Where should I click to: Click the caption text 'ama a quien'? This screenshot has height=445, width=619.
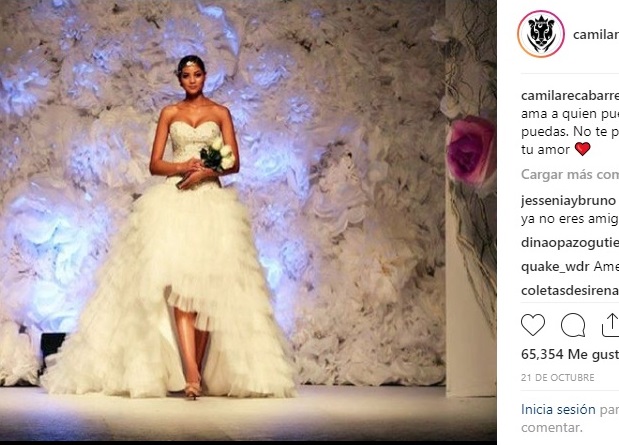click(558, 114)
